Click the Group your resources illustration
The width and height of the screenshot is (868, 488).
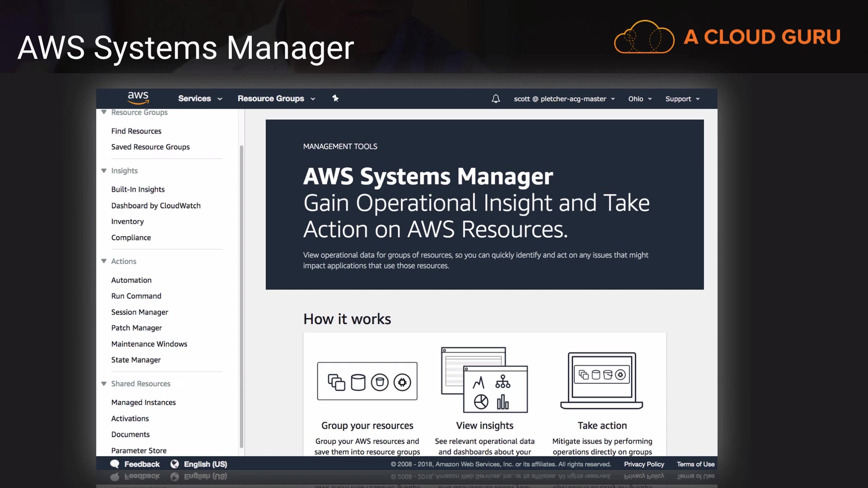point(367,381)
